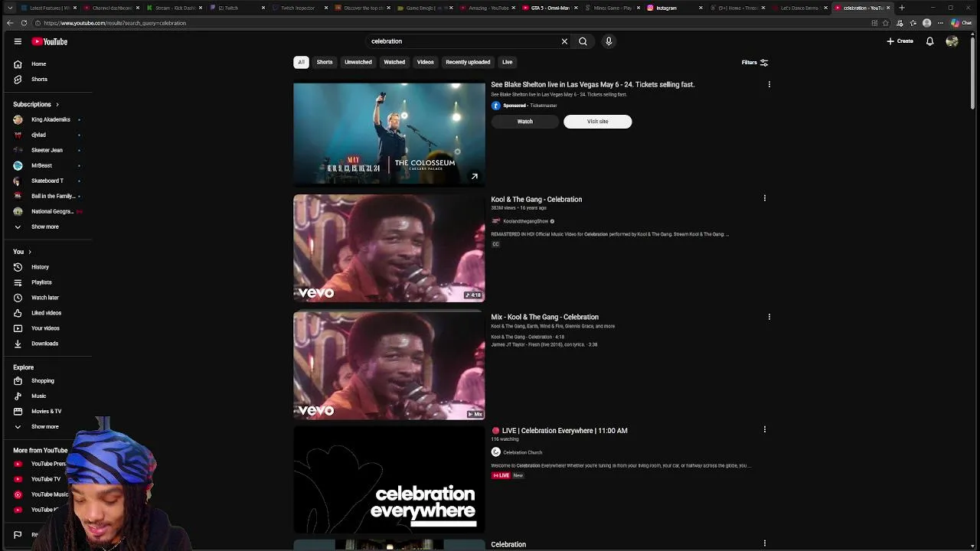Switch to the Twitch Inspector browser tab
Screen dimensions: 980x551
coord(298,8)
